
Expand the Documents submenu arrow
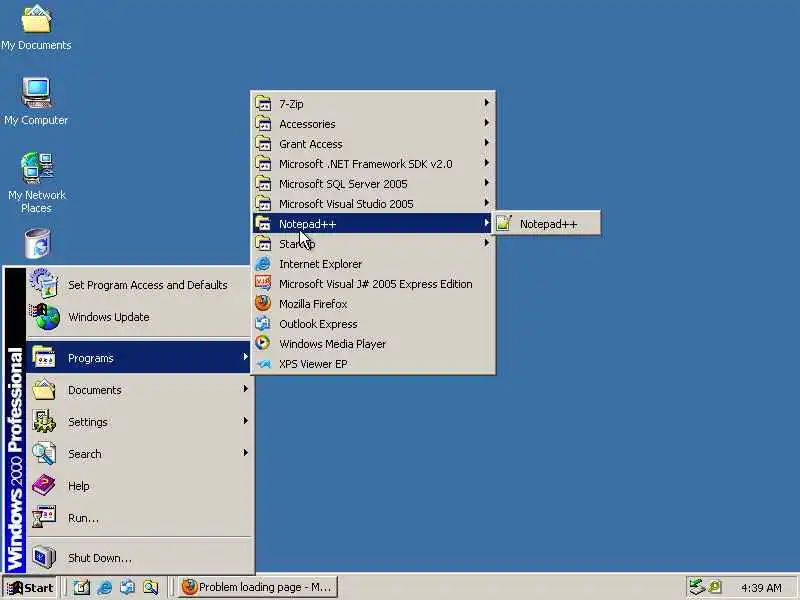point(245,389)
